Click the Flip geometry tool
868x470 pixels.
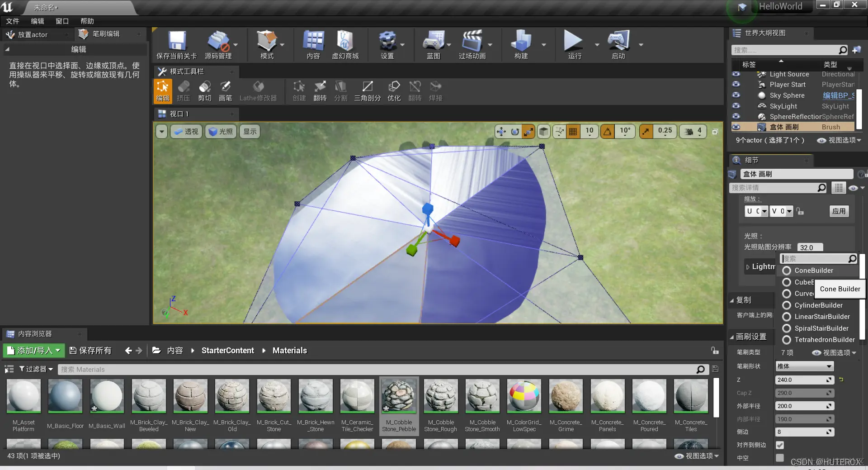pos(320,91)
